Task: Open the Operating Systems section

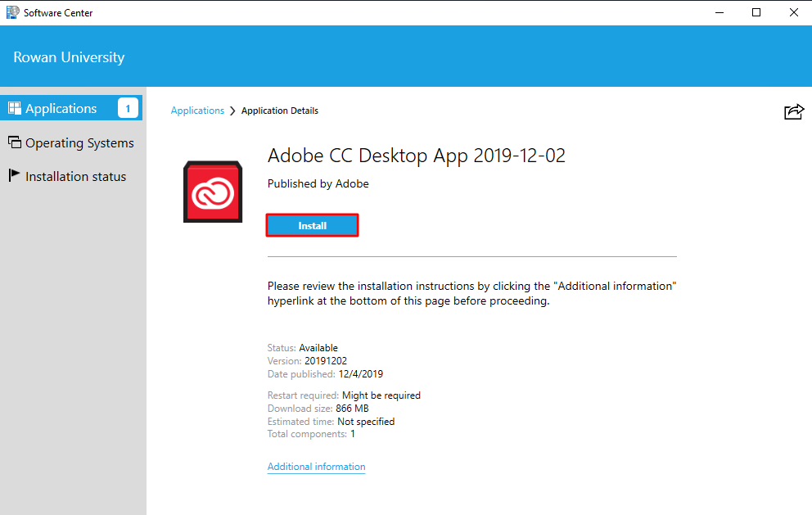Action: click(79, 142)
